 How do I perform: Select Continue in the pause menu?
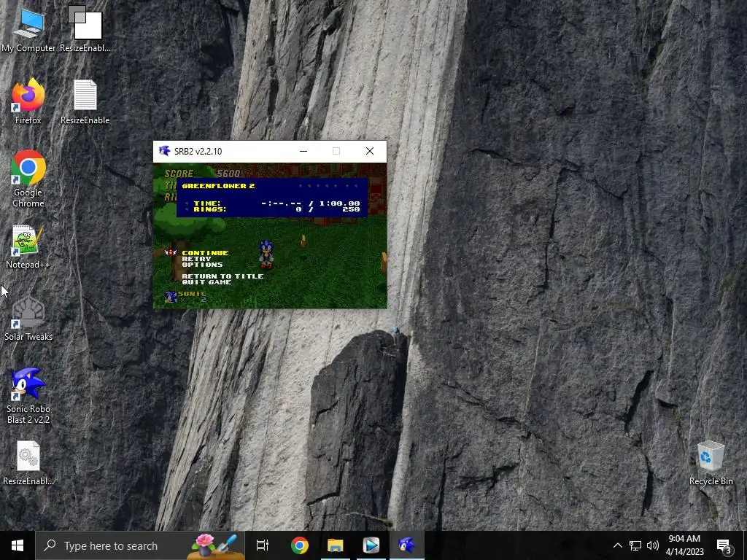pos(205,253)
